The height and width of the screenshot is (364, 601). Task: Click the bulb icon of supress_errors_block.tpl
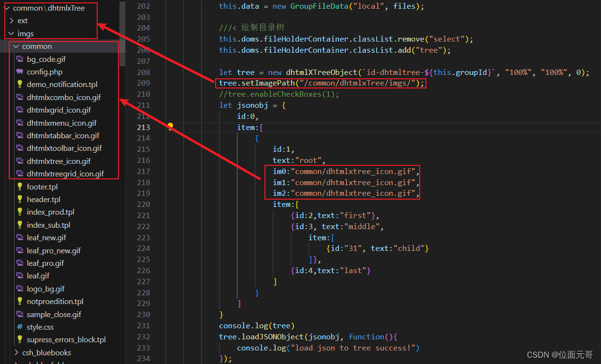click(20, 340)
